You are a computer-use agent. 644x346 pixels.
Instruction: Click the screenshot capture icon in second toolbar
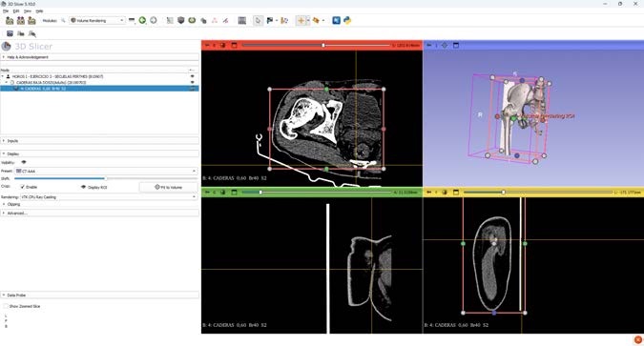click(x=10, y=33)
